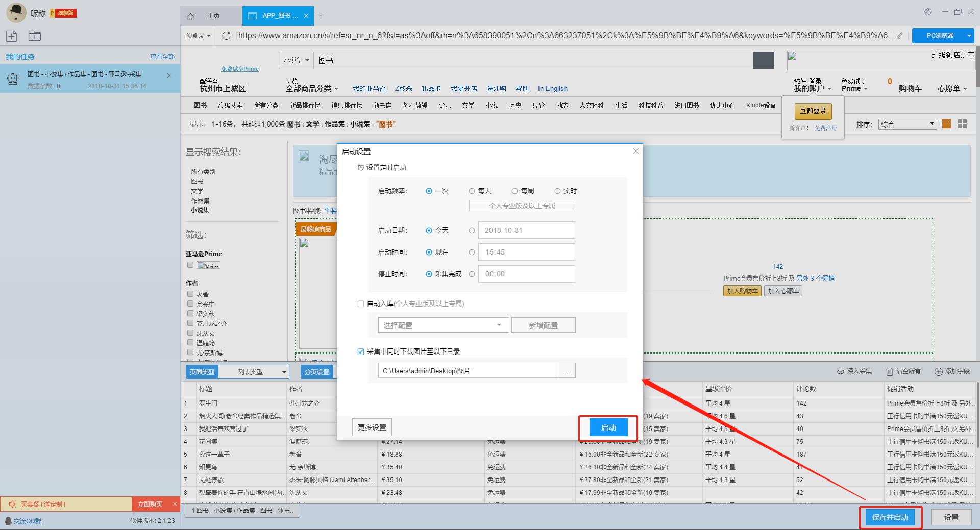Screen dimensions: 980x530
Task: Click the 15:45 start time field
Action: click(x=526, y=252)
